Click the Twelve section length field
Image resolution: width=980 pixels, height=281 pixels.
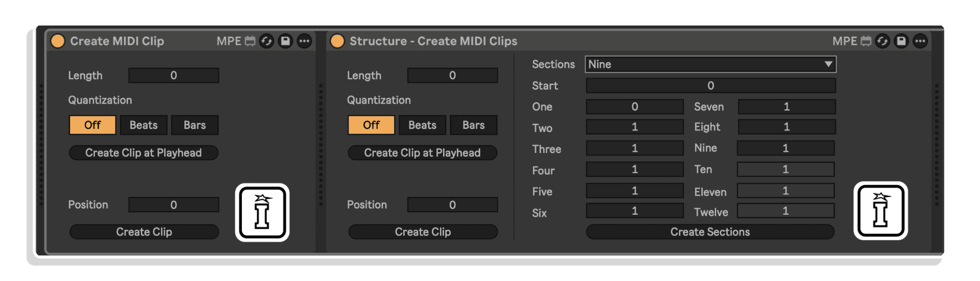(x=786, y=211)
